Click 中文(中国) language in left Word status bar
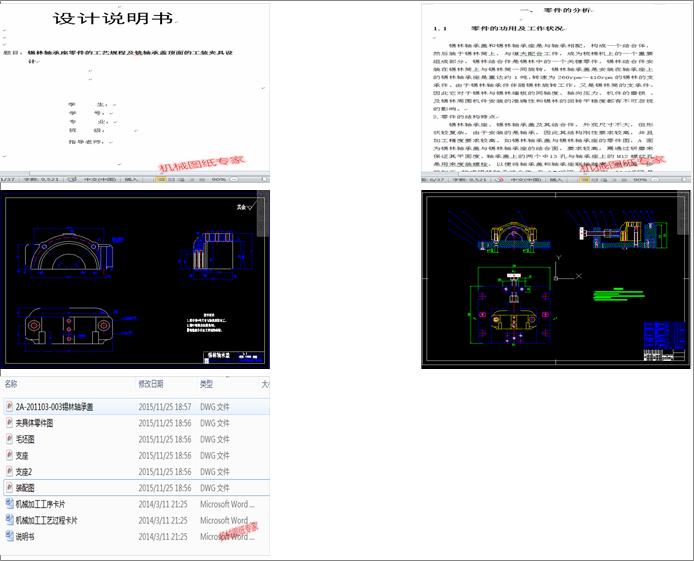694x561 pixels. point(100,179)
